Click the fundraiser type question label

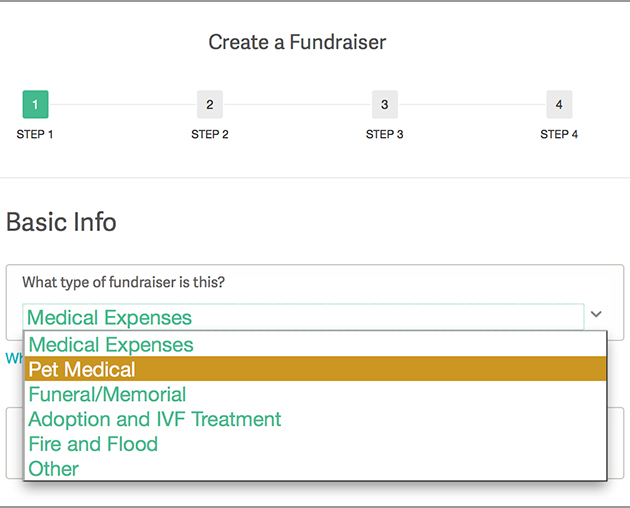[123, 283]
